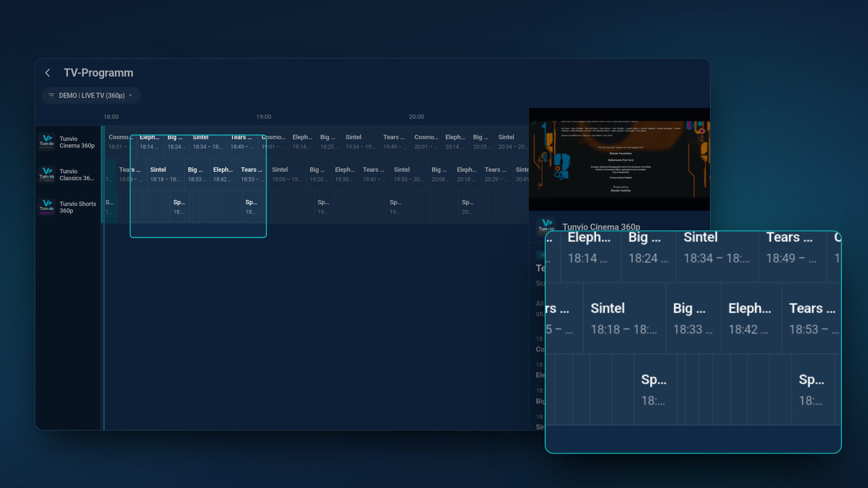Click the Tunvio Shorts 360p channel logo
Screen dimensions: 868x488
(47, 207)
